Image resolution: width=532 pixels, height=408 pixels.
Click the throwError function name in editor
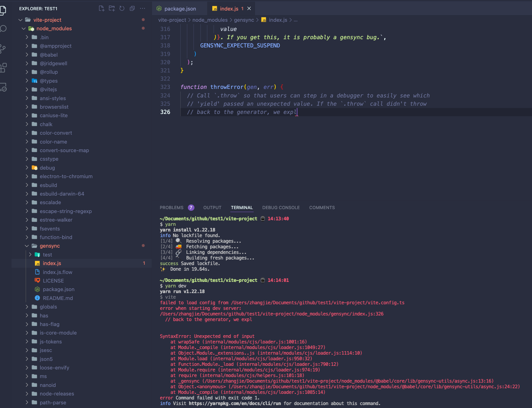click(227, 87)
